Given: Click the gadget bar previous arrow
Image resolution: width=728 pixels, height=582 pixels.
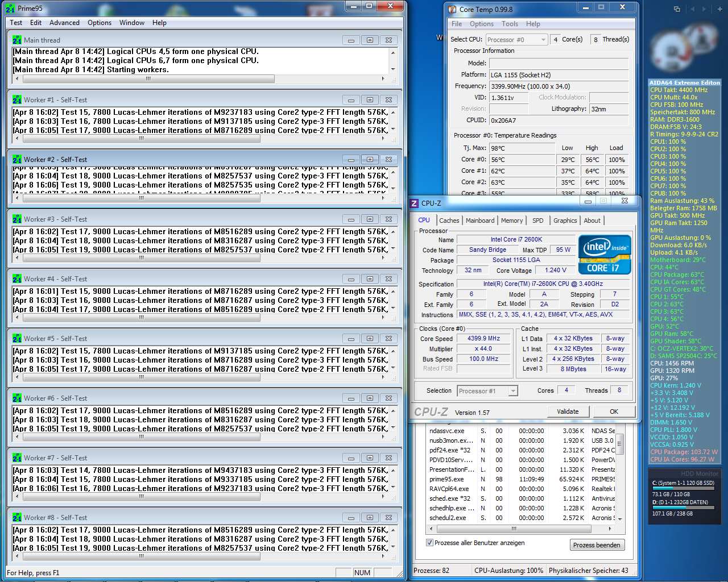Looking at the screenshot, I should click(692, 9).
